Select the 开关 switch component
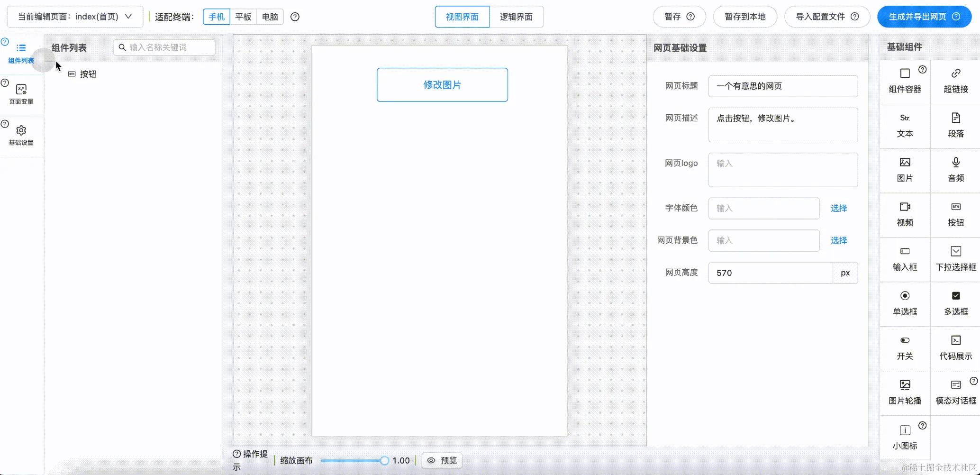 click(905, 348)
